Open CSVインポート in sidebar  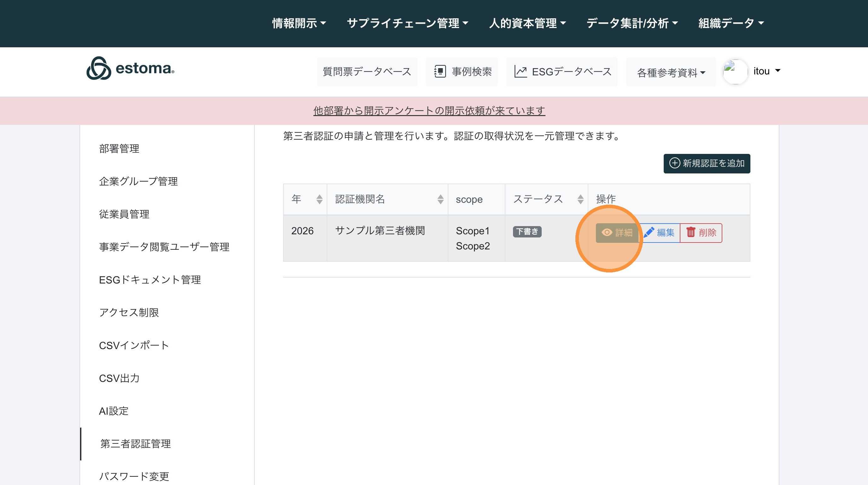(x=134, y=345)
